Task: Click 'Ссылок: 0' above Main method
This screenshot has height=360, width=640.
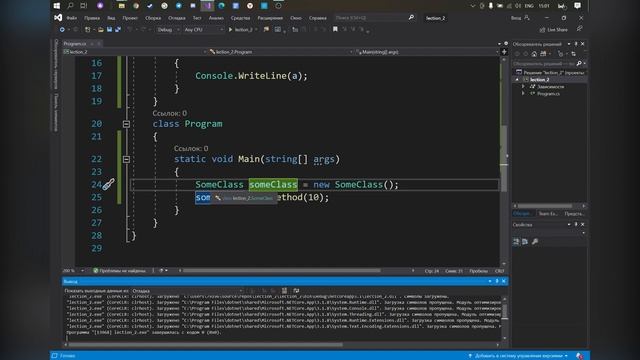Action: coord(191,148)
